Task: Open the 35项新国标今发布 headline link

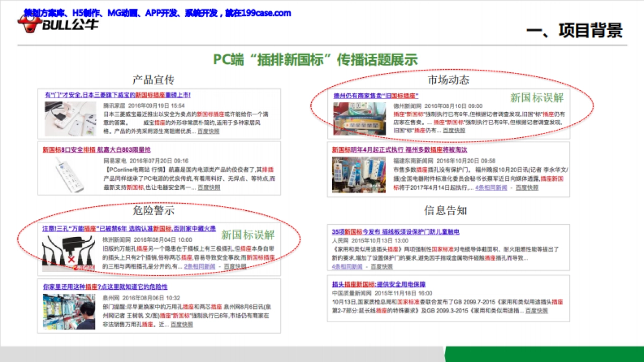Action: click(x=396, y=232)
